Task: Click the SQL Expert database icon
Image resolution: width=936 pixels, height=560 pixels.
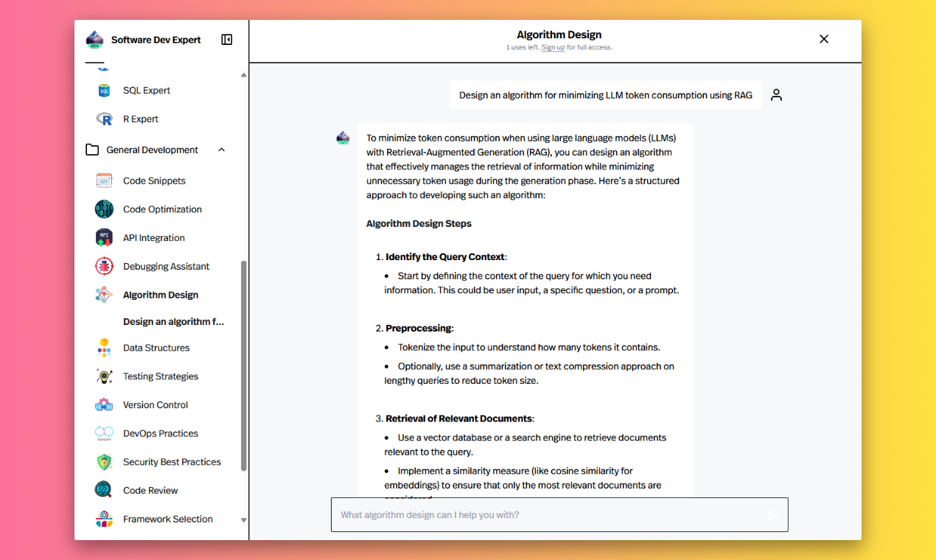Action: [x=104, y=91]
